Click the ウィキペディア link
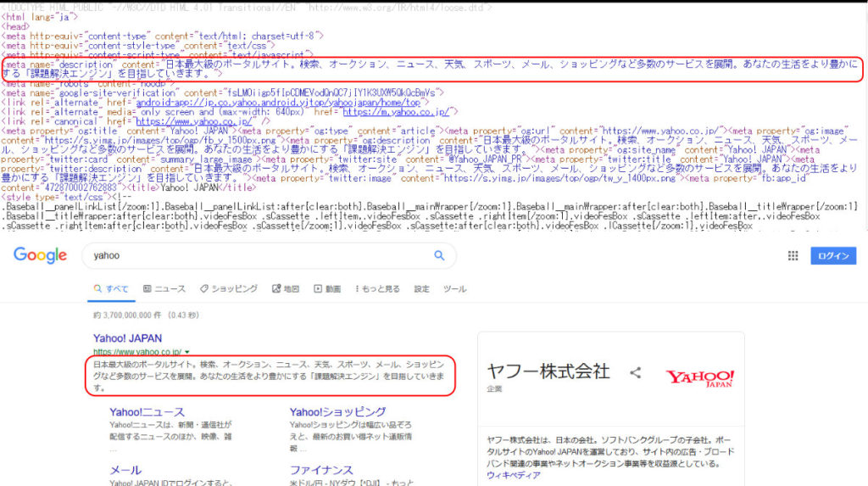The height and width of the screenshot is (486, 868). click(x=515, y=476)
